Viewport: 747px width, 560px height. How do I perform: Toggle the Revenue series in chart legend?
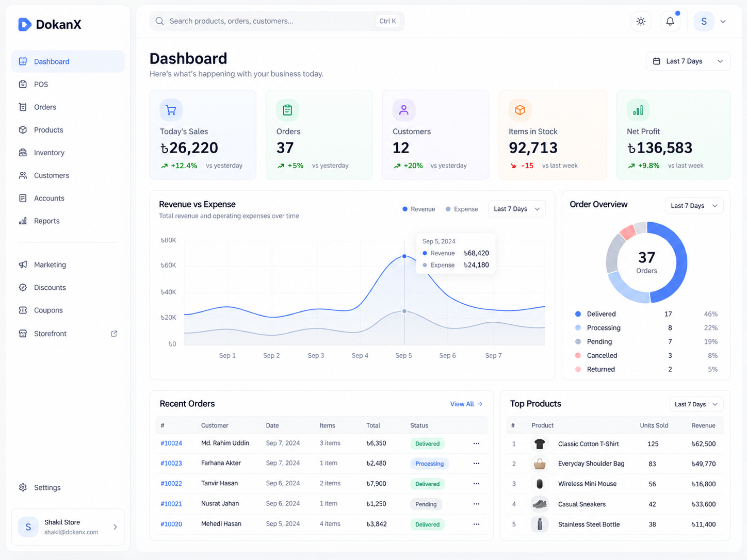pyautogui.click(x=419, y=209)
